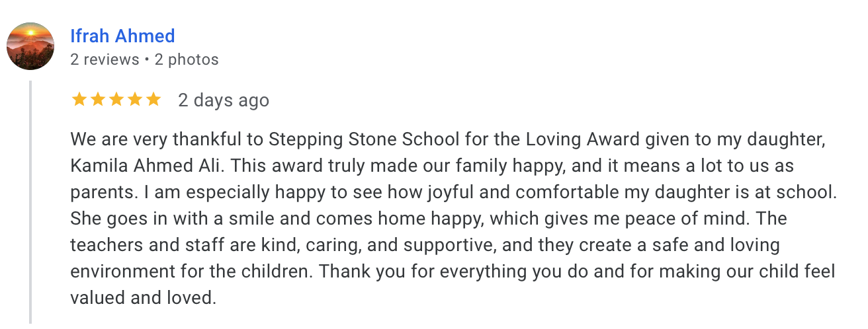868x329 pixels.
Task: Click the final line "valued and loved."
Action: click(143, 297)
